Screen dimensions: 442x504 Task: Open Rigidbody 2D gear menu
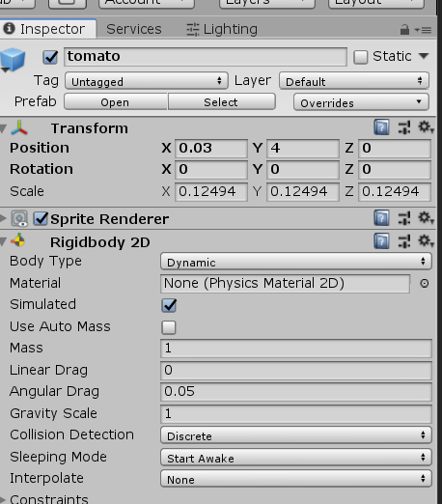pos(426,241)
